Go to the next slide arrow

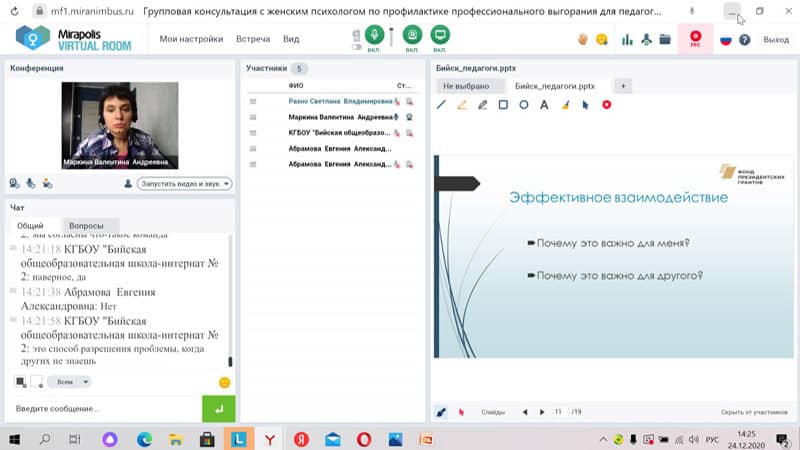(542, 412)
